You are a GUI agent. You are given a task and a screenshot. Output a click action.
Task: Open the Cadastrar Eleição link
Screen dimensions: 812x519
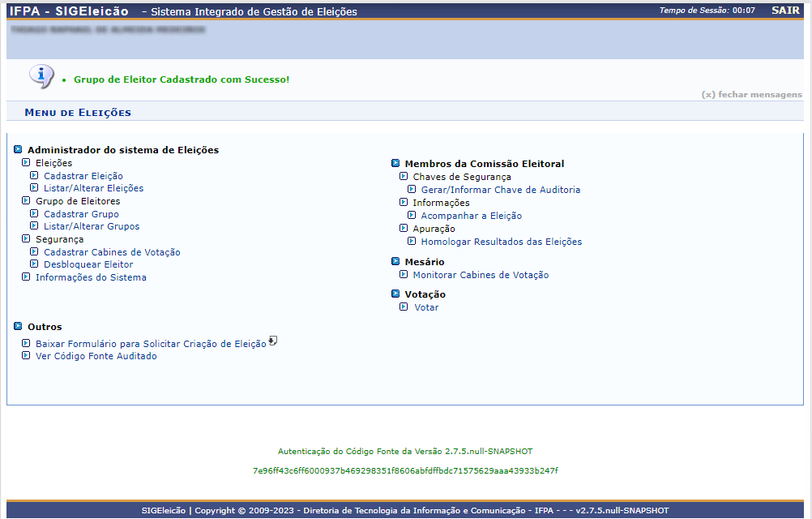tap(83, 176)
